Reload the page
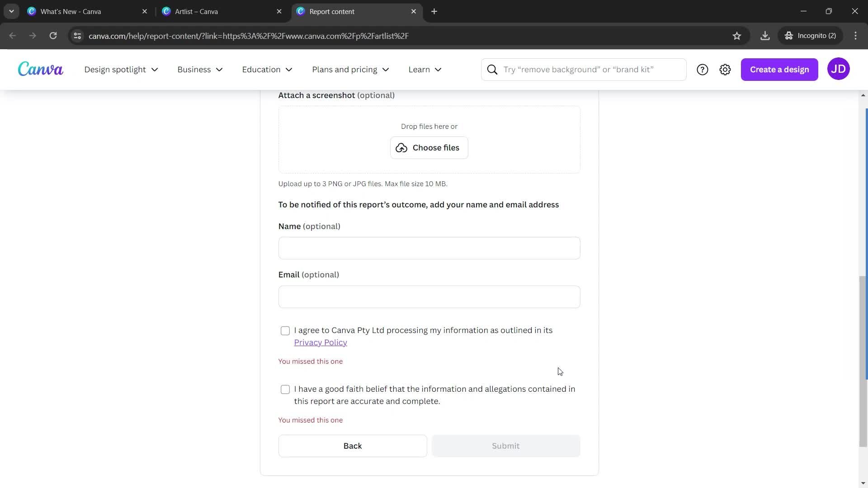Screen dimensions: 868x488 coord(53,36)
